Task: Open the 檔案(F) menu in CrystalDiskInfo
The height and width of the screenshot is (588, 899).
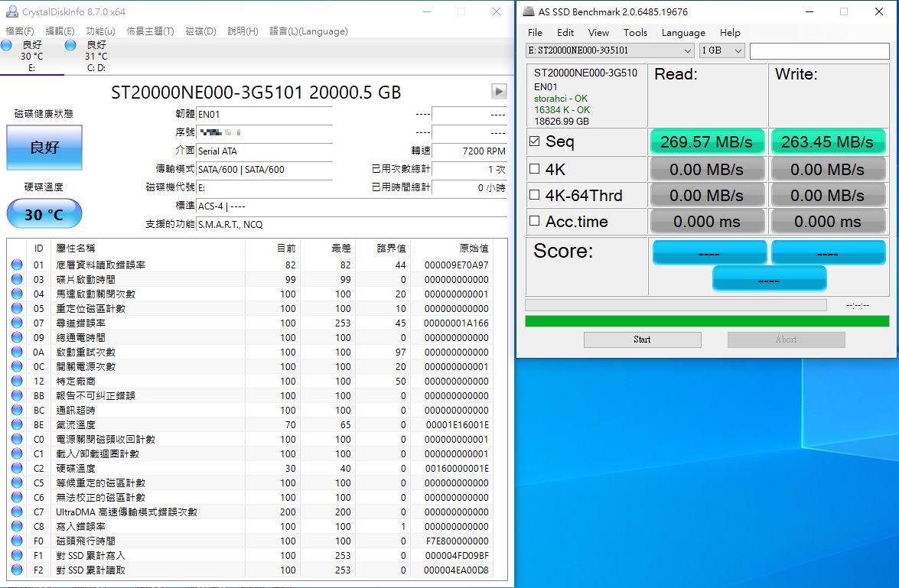Action: pos(20,31)
